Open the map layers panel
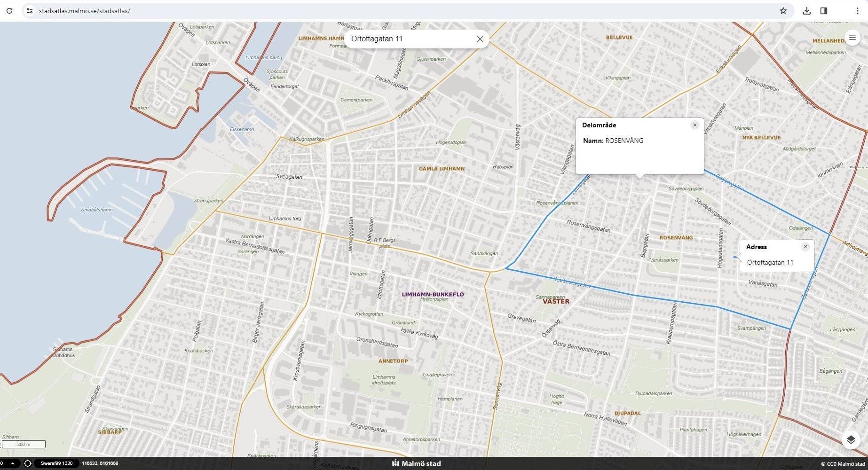868x470 pixels. (x=851, y=440)
